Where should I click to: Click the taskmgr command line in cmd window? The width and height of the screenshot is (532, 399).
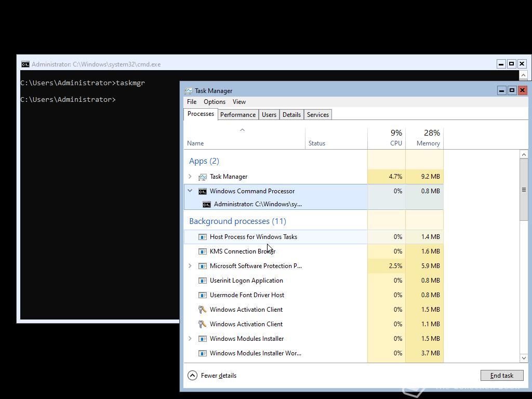(x=83, y=83)
